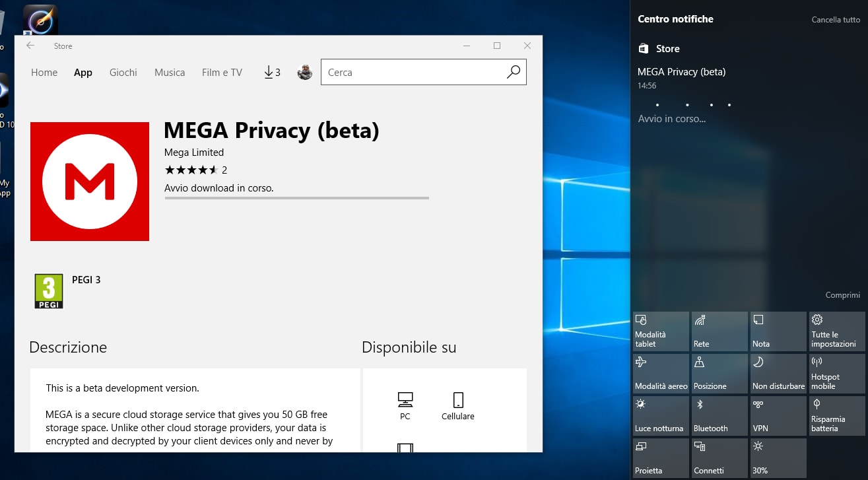Toggle Non disturbare quick action

pyautogui.click(x=778, y=374)
